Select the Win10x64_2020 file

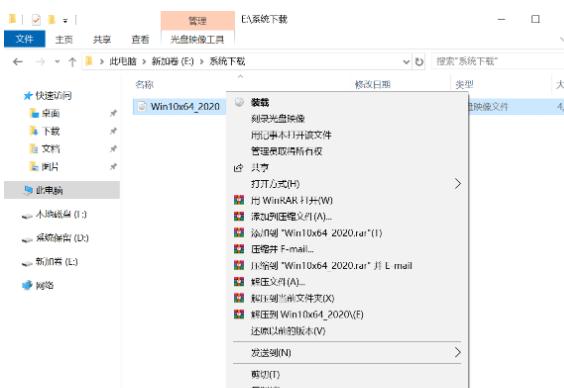[x=185, y=106]
